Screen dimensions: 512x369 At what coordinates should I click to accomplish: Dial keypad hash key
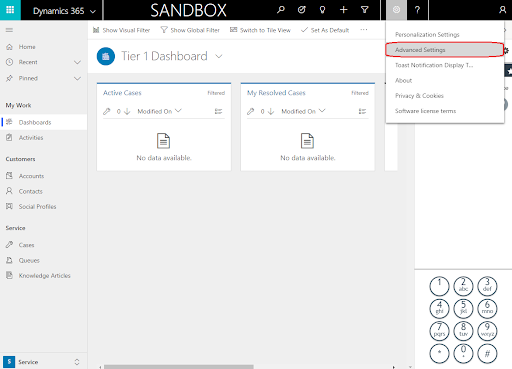[x=487, y=353]
